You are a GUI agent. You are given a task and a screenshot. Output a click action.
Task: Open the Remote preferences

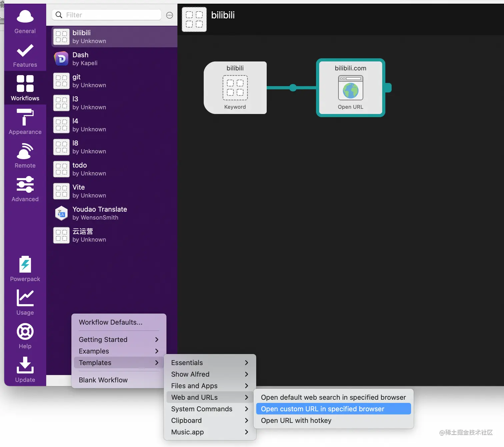pyautogui.click(x=25, y=155)
